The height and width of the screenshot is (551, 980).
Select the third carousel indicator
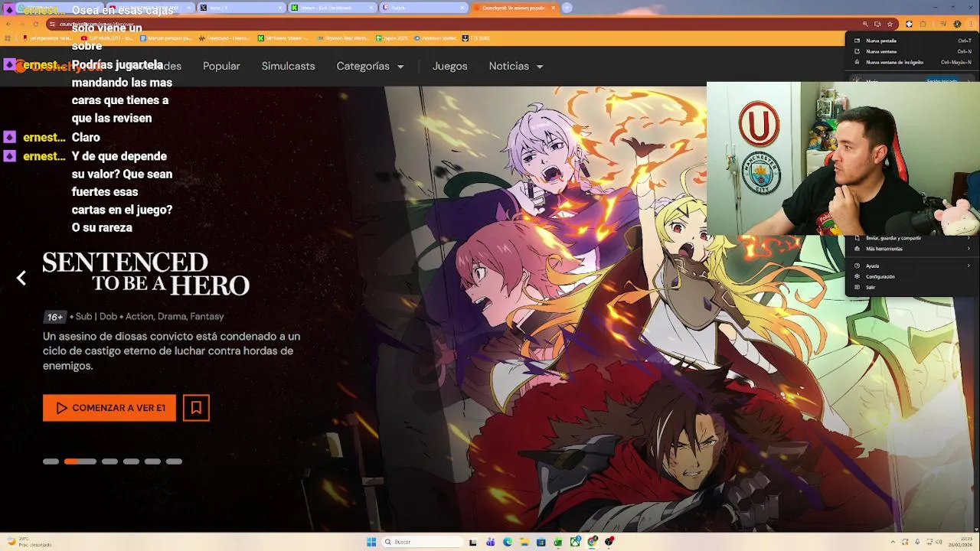tap(109, 461)
